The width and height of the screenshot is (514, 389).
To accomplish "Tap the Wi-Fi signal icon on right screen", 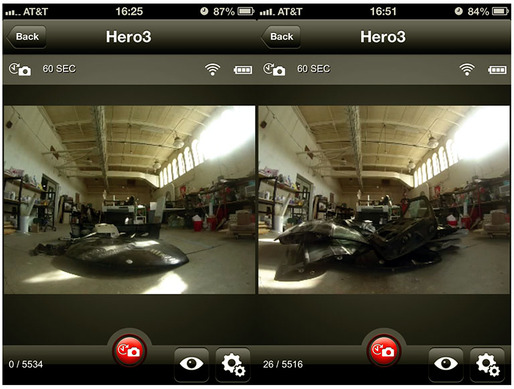I will (x=467, y=69).
